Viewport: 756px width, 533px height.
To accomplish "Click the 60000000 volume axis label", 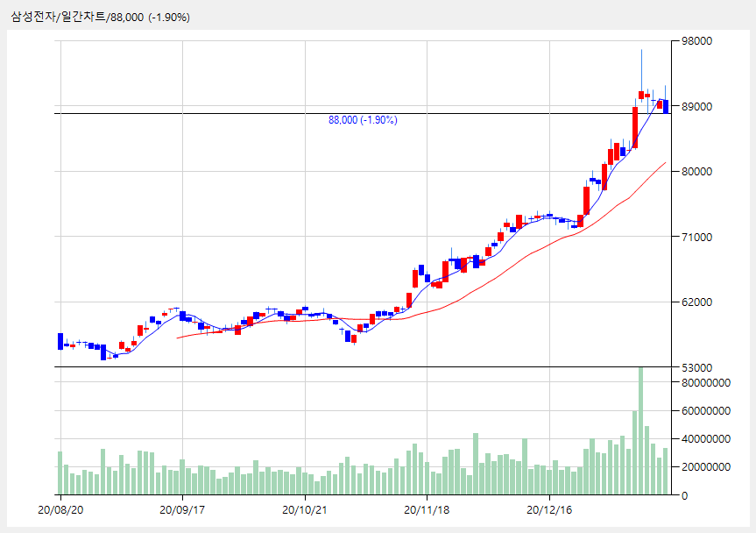I will (706, 410).
